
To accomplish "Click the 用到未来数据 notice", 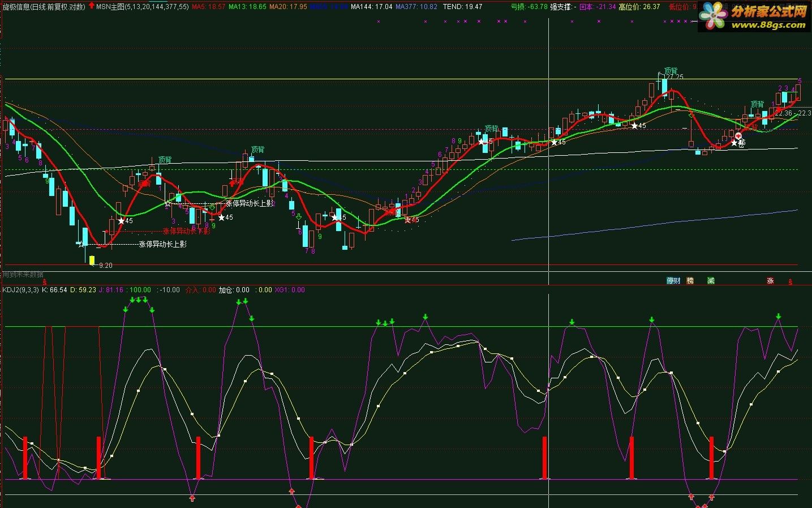I will (23, 274).
